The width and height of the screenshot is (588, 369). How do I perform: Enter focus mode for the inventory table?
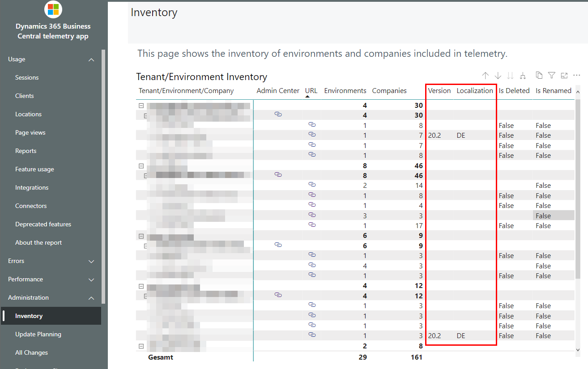point(564,75)
